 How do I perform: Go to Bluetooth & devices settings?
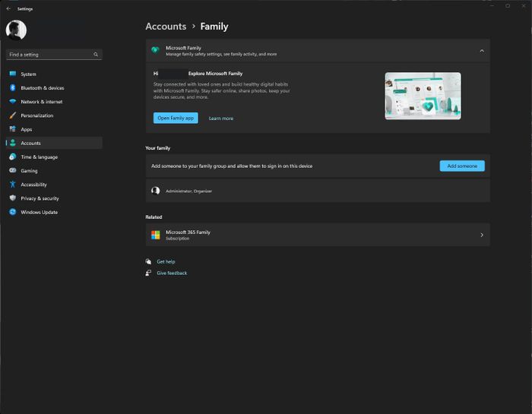pyautogui.click(x=54, y=88)
